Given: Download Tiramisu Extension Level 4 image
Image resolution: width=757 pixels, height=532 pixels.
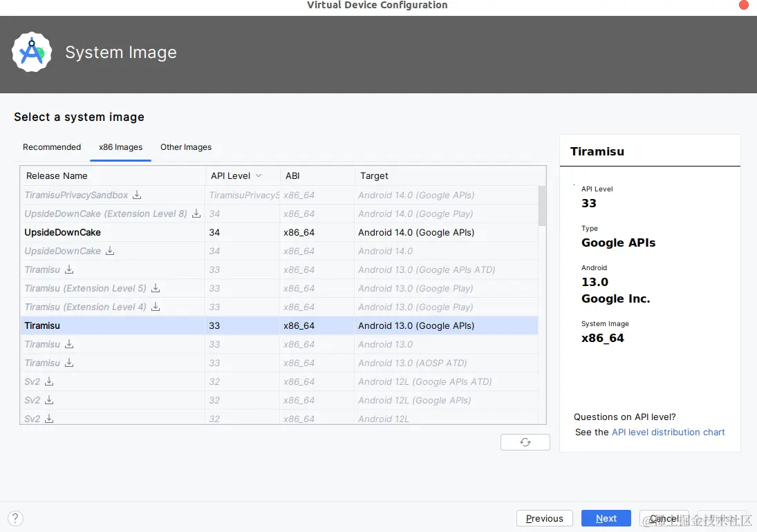Looking at the screenshot, I should tap(156, 307).
